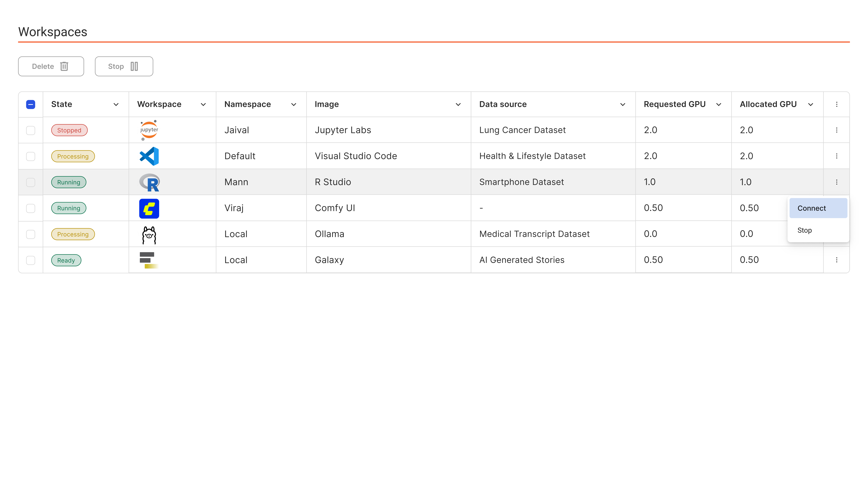Click the Comfy UI image text
868x488 pixels.
coord(335,208)
